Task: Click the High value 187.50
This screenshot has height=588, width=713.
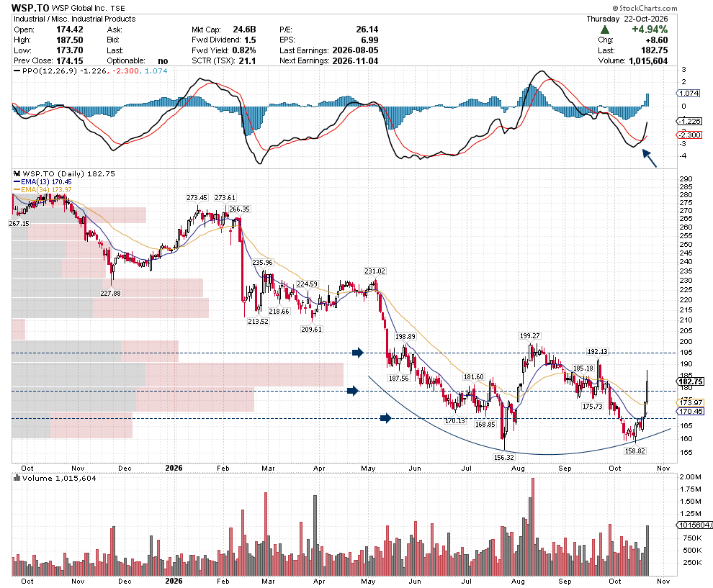Action: 70,40
